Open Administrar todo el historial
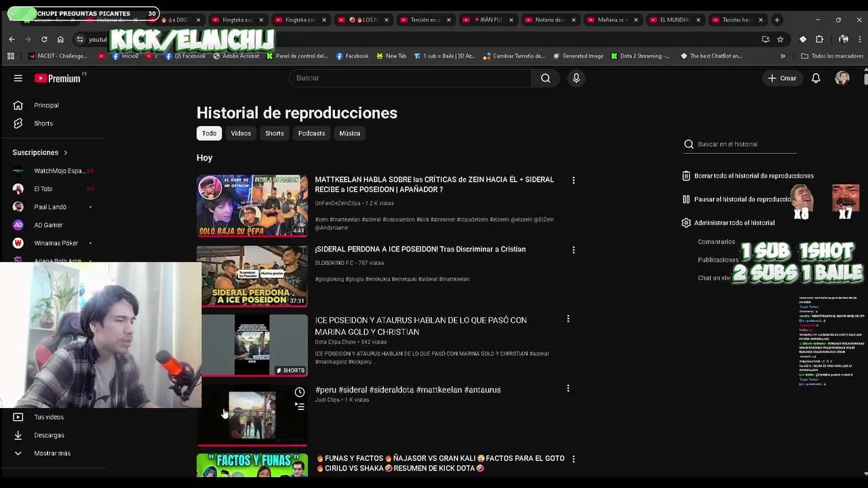Image resolution: width=868 pixels, height=488 pixels. coord(728,223)
